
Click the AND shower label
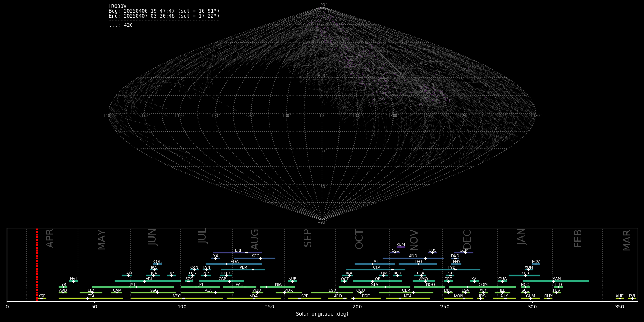pos(413,256)
